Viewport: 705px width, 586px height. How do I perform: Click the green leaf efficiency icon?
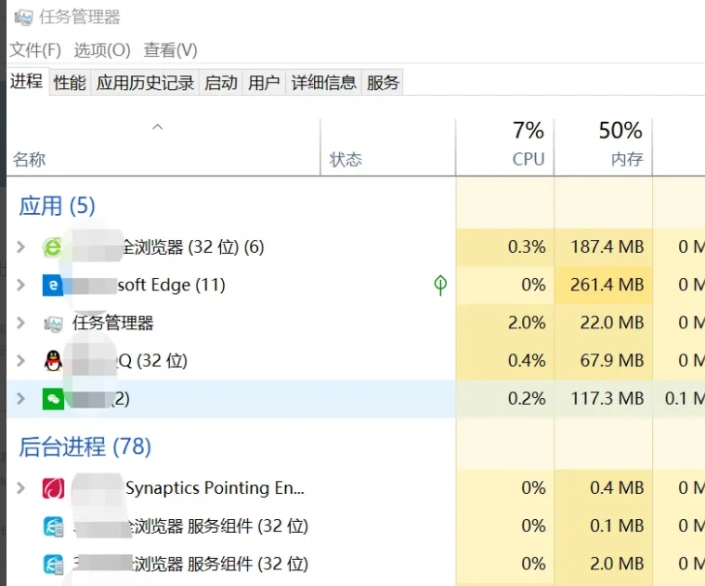pos(440,285)
